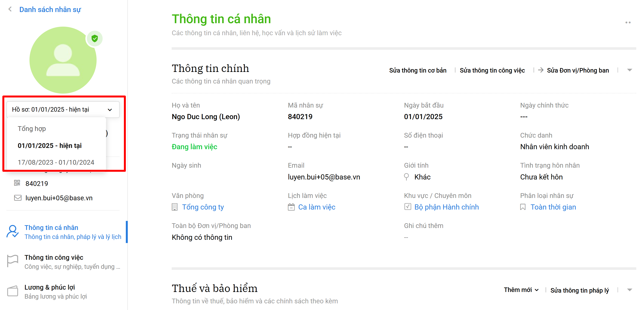
Task: Choose the 17/08/2023 - 01/10/2024 profile
Action: 56,162
